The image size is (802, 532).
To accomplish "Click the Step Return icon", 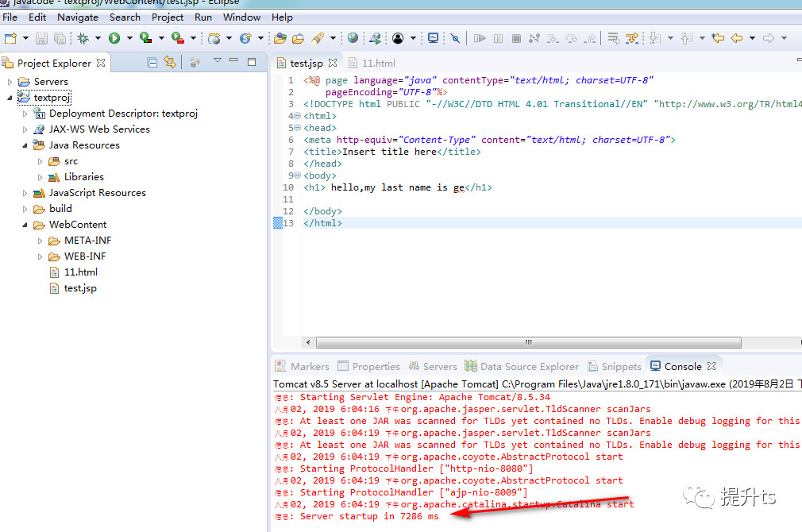I will (x=590, y=38).
